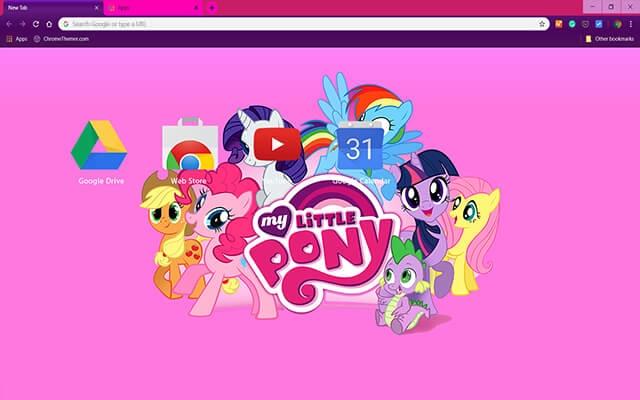Focus the Search Google or type URL box
This screenshot has width=640, height=400.
click(304, 24)
